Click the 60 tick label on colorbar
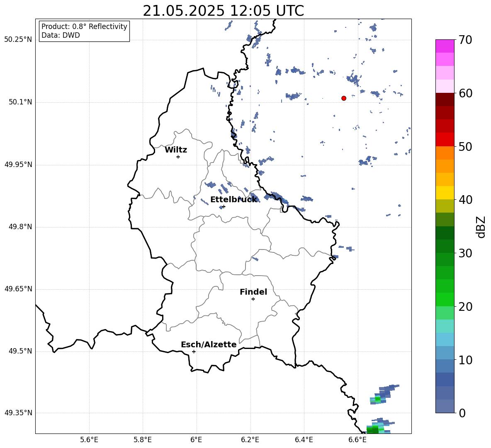 click(465, 93)
